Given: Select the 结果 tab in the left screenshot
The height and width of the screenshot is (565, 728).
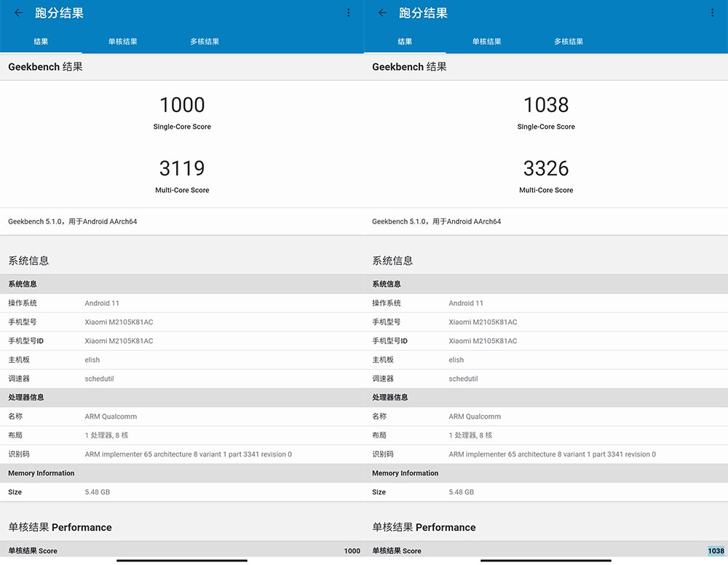Looking at the screenshot, I should (x=41, y=42).
